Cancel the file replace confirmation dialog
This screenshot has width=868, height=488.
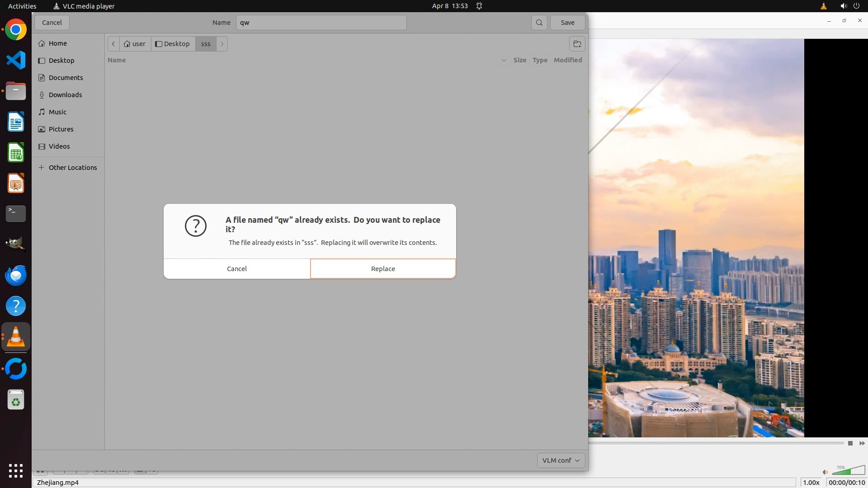click(x=237, y=269)
